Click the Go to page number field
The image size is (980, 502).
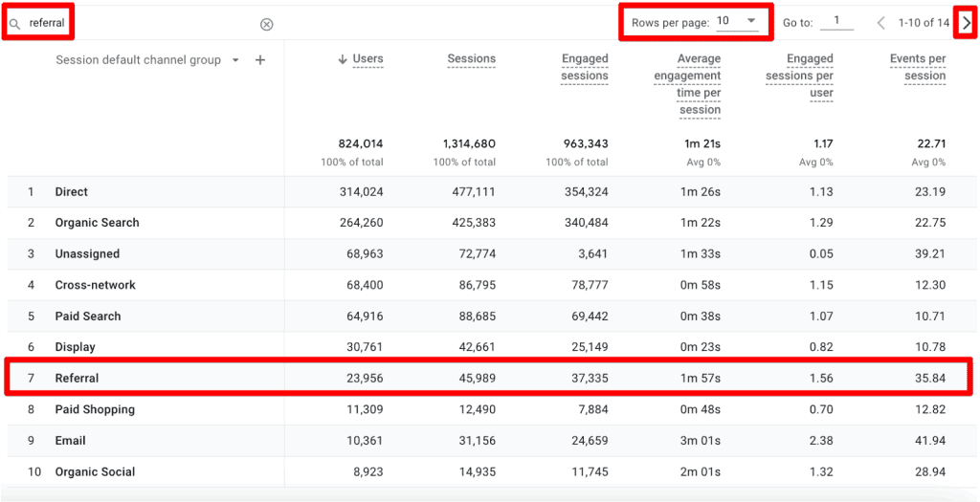point(836,22)
